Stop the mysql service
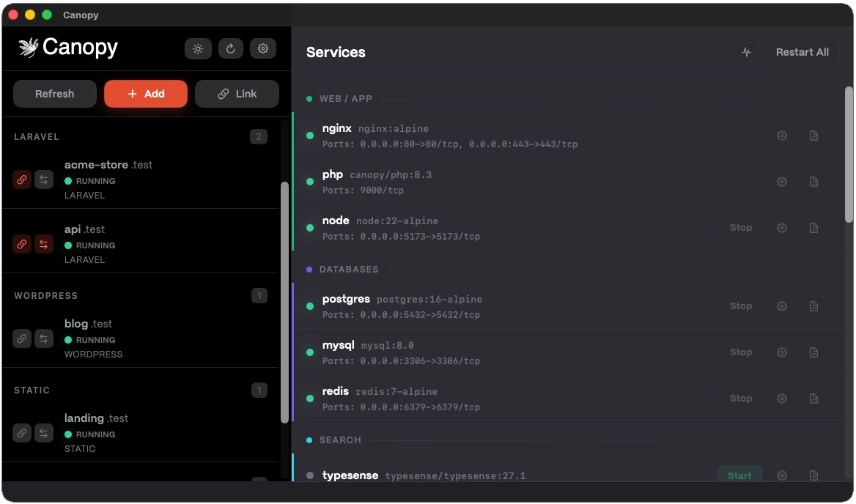The image size is (856, 504). pos(741,352)
